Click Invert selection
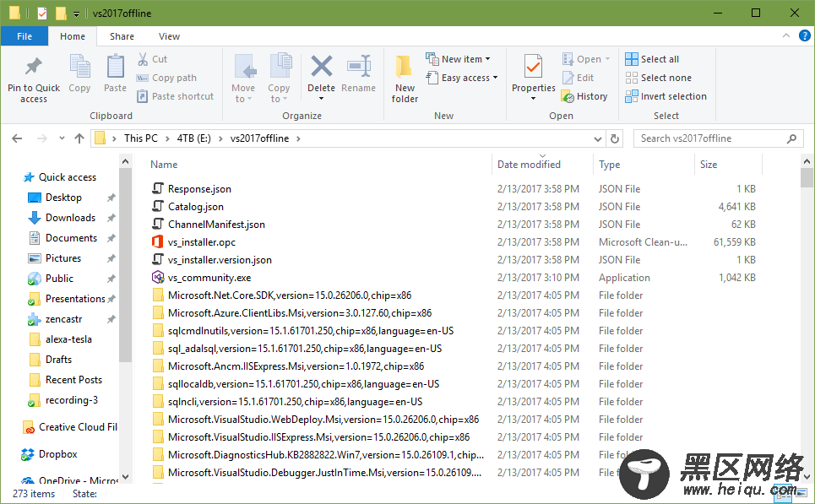The image size is (815, 504). click(666, 96)
